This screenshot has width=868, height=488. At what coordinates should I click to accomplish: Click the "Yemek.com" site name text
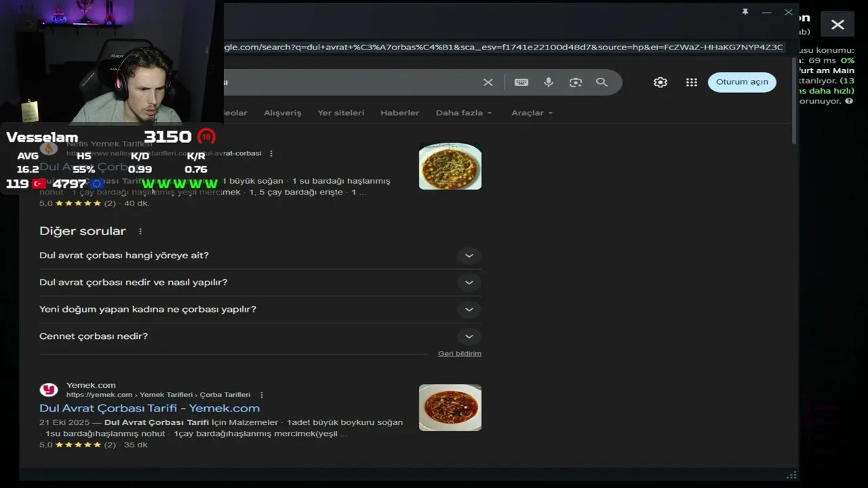91,385
